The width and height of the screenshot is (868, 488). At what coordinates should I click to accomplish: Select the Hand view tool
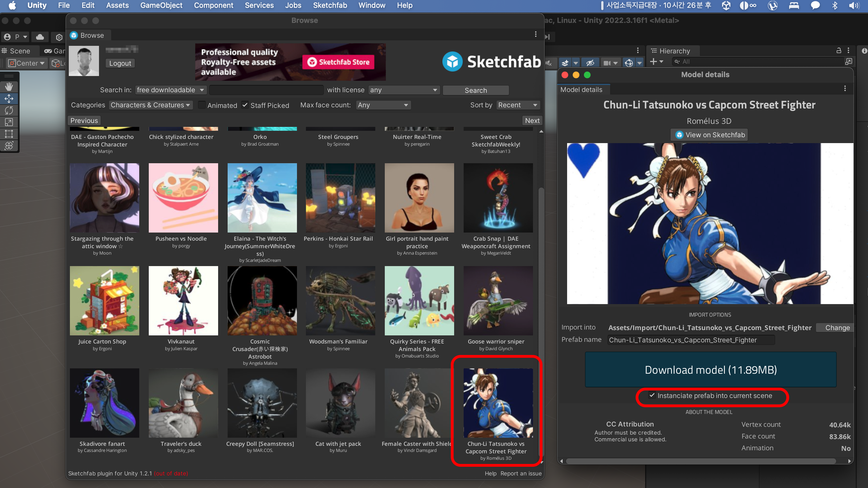point(9,87)
